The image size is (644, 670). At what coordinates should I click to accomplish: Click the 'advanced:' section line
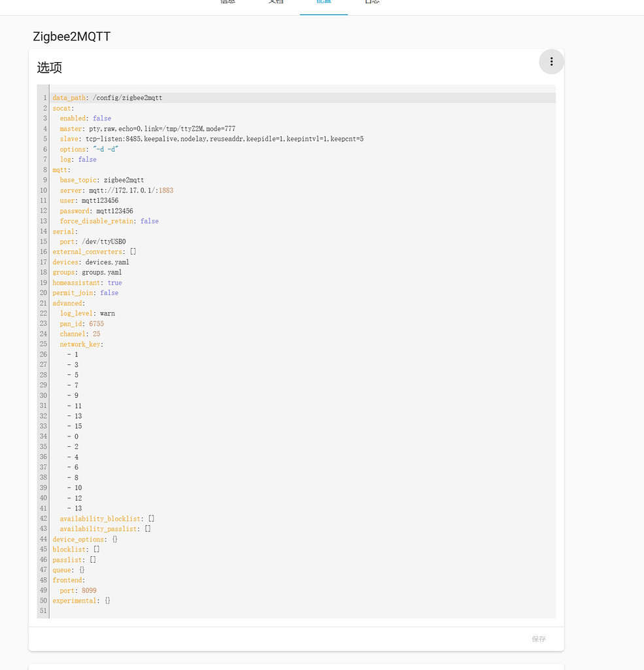(x=69, y=303)
